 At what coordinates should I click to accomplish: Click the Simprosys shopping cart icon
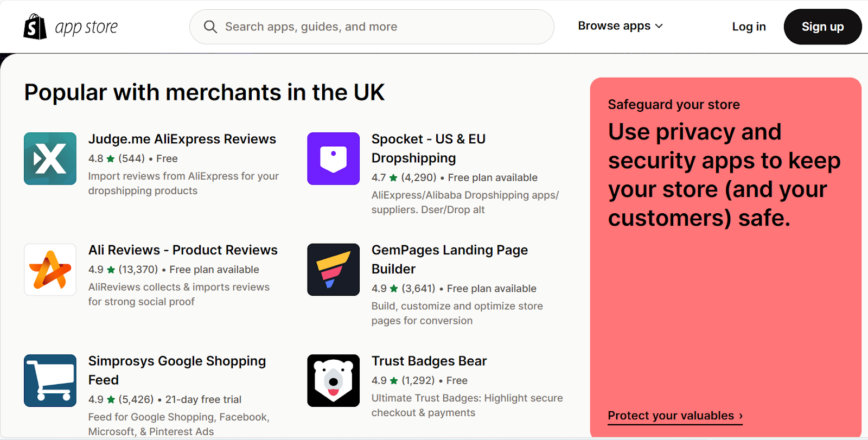[50, 381]
